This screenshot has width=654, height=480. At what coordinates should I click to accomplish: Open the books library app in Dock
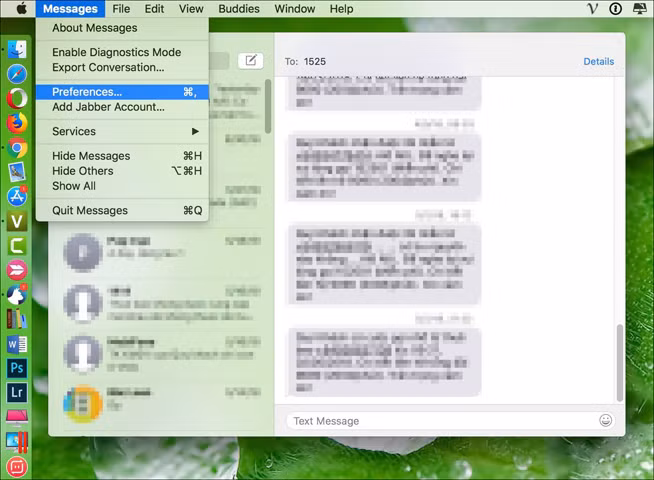pos(17,319)
